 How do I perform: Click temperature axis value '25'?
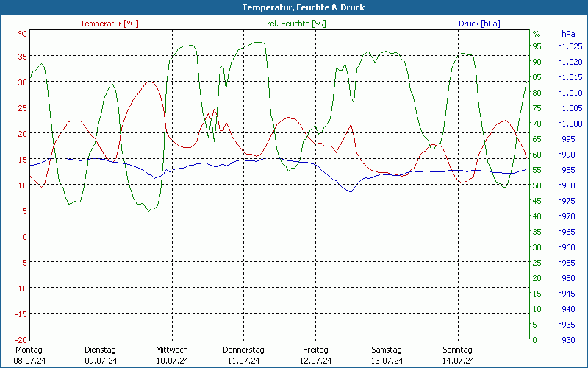(23, 107)
